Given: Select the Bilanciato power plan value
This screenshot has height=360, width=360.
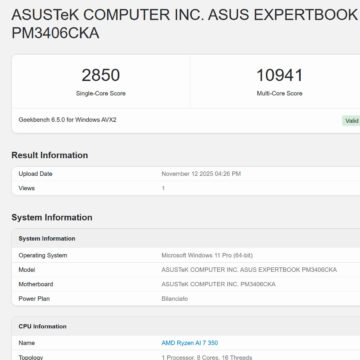Looking at the screenshot, I should (x=174, y=299).
